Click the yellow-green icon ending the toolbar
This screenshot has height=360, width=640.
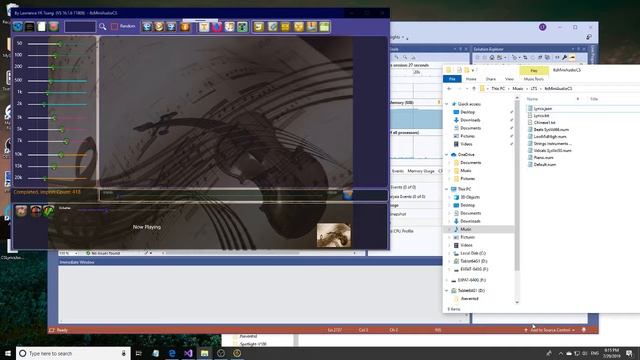pyautogui.click(x=324, y=27)
